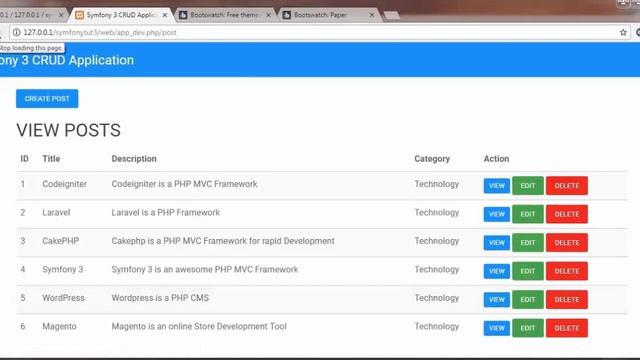Select the 'Magento' title cell
640x360 pixels.
click(59, 327)
